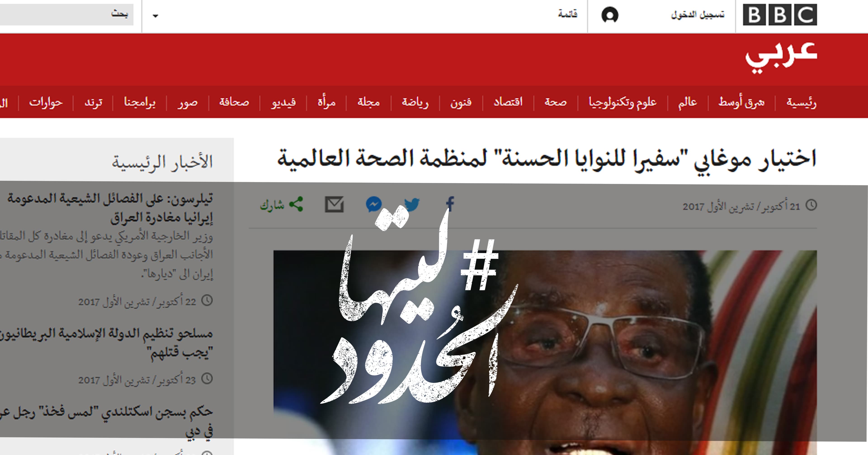Viewport: 868px width, 455px height.
Task: Open مرأة nav tab
Action: coord(326,101)
